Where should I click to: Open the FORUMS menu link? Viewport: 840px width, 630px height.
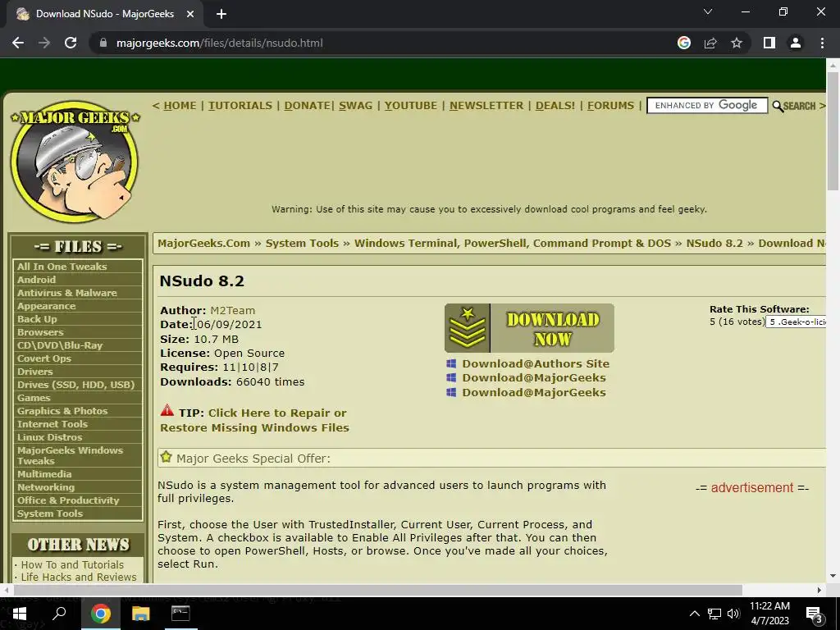pos(610,106)
